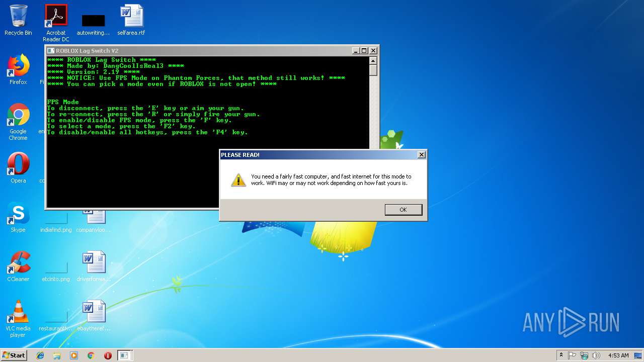Open Chrome from the taskbar
The width and height of the screenshot is (644, 362).
point(91,355)
